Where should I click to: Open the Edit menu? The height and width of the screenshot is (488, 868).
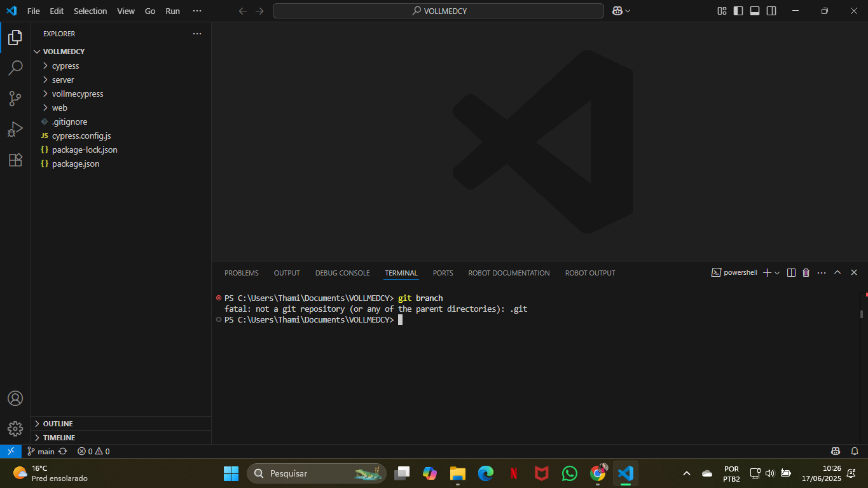point(57,11)
